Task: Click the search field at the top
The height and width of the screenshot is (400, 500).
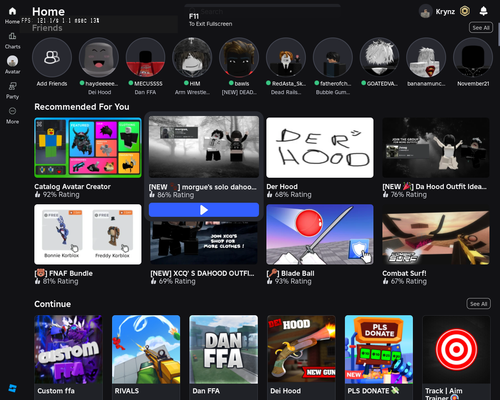Action: tap(263, 12)
